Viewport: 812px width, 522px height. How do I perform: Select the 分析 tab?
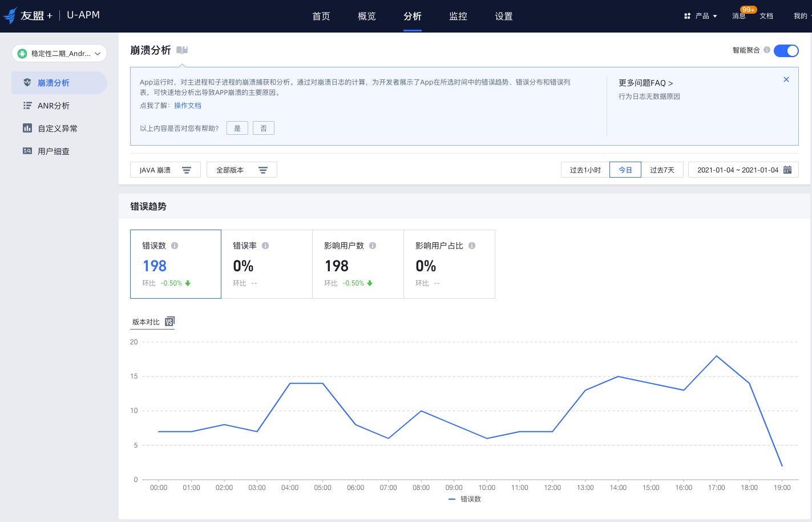(x=413, y=16)
